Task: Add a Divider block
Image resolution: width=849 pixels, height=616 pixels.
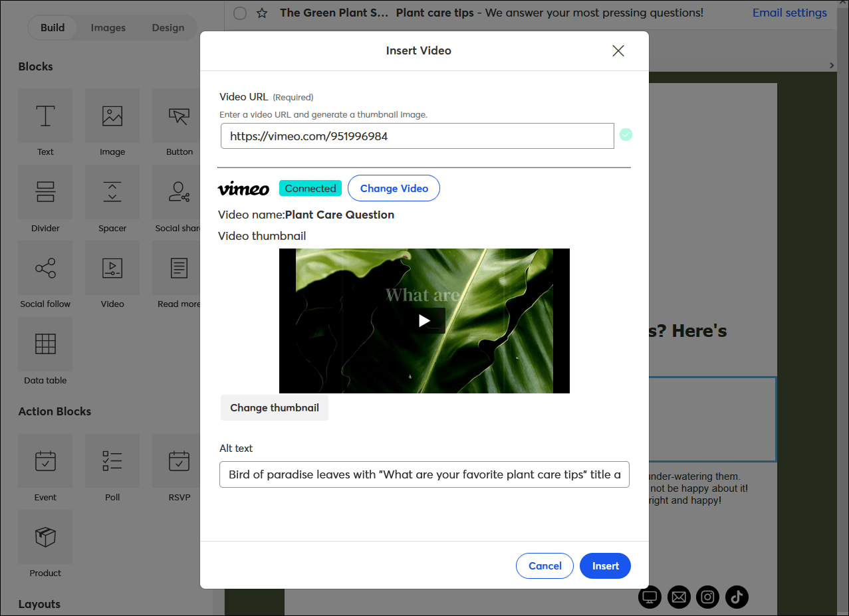Action: [45, 191]
